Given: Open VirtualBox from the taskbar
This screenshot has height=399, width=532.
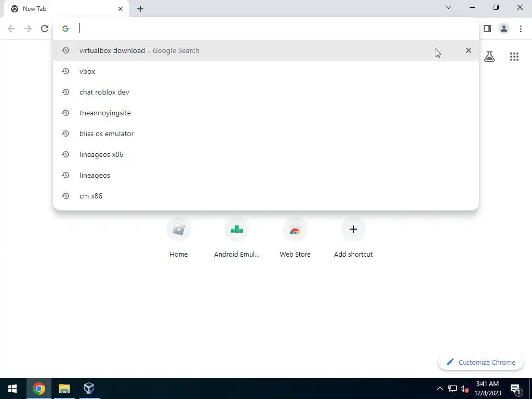Looking at the screenshot, I should click(x=89, y=389).
